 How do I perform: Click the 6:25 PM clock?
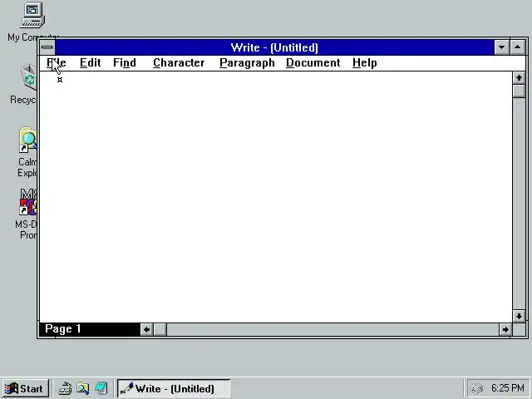pyautogui.click(x=508, y=388)
